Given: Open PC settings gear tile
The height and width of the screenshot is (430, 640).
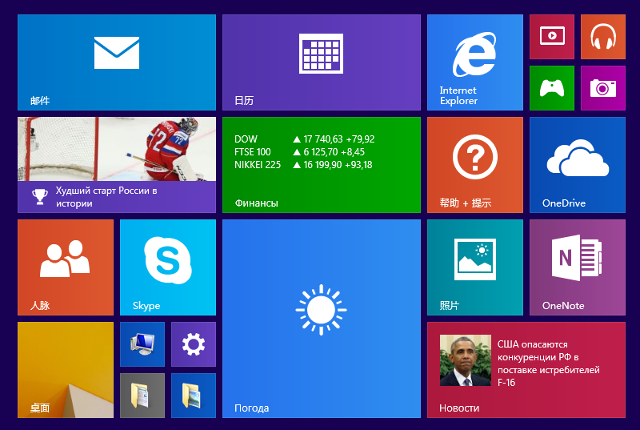Looking at the screenshot, I should click(x=193, y=344).
